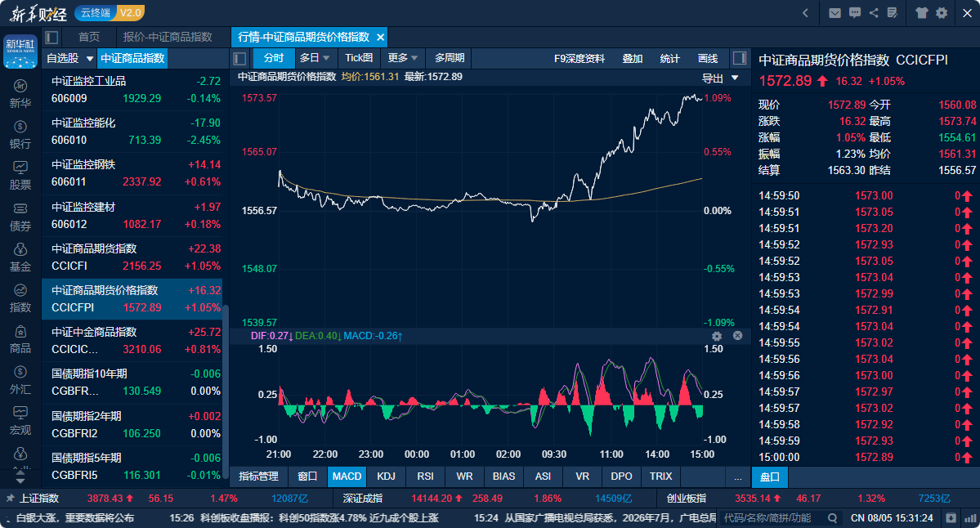Toggle right quote panel icon beside 画线
Image resolution: width=980 pixels, height=528 pixels.
[x=740, y=58]
